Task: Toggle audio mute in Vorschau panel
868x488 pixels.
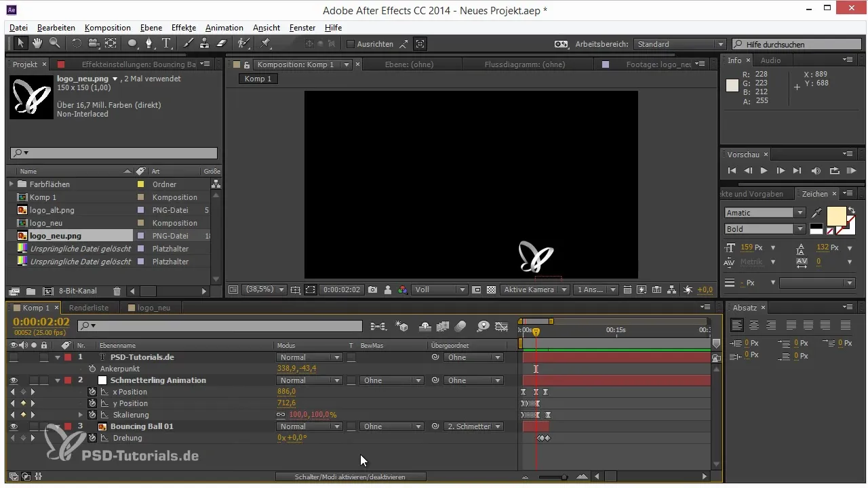Action: (x=816, y=171)
